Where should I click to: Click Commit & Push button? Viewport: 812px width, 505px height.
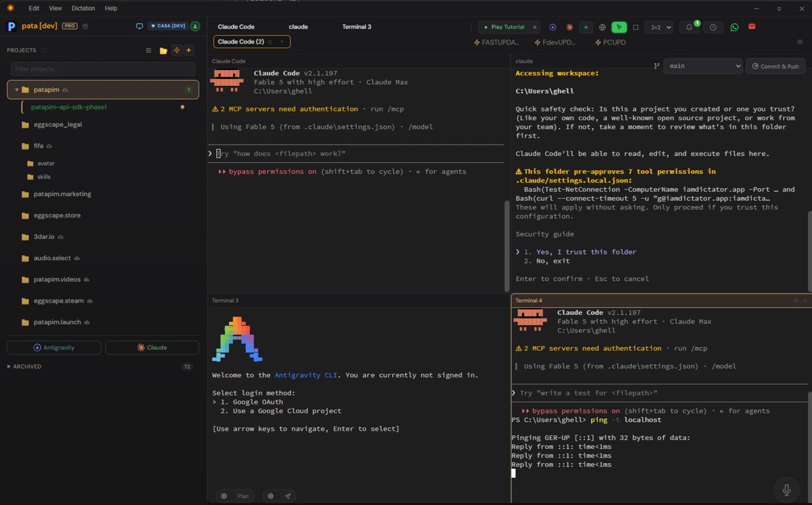pyautogui.click(x=775, y=66)
